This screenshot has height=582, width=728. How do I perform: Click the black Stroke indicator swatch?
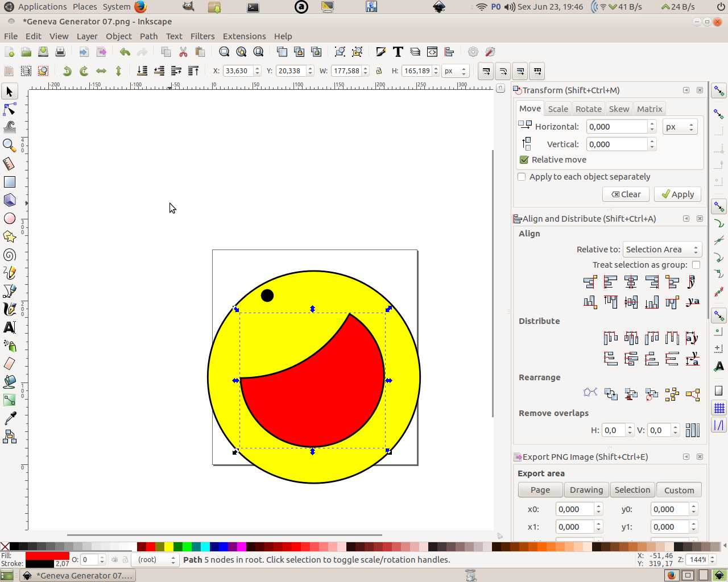[x=40, y=564]
